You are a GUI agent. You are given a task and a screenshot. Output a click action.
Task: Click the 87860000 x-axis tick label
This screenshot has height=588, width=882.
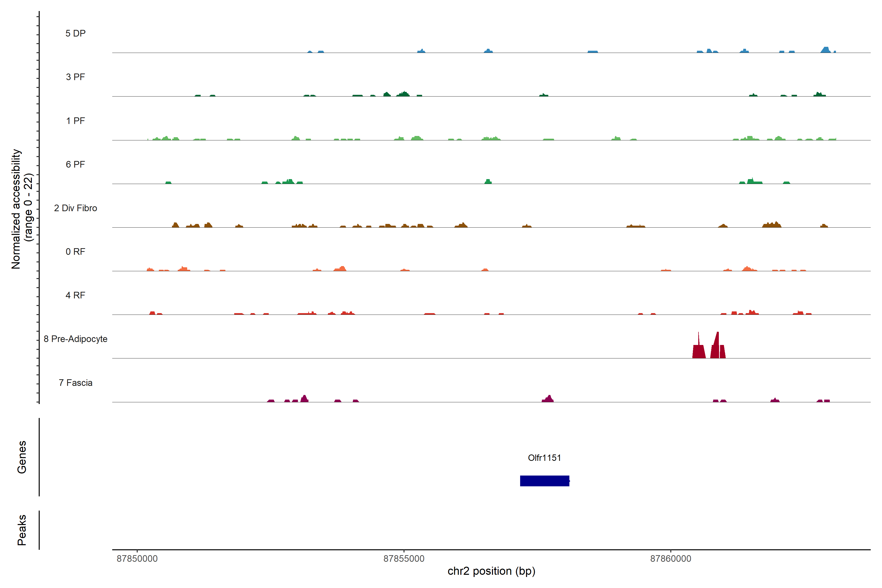[x=671, y=558]
